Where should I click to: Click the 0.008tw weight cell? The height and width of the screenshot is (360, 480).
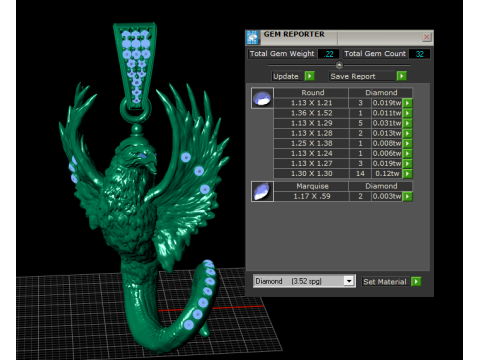point(387,143)
